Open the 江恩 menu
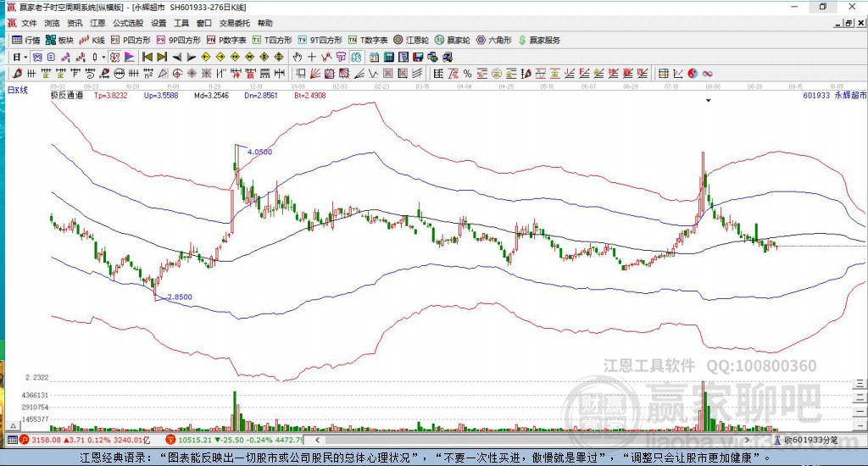 97,23
